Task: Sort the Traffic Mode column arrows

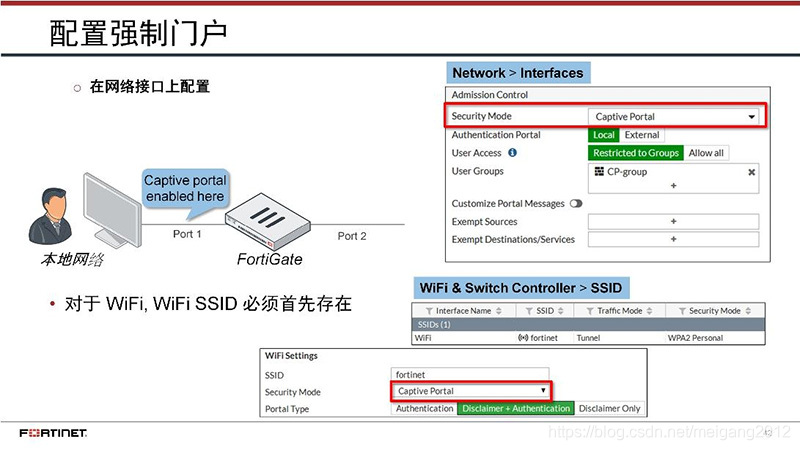Action: [649, 311]
